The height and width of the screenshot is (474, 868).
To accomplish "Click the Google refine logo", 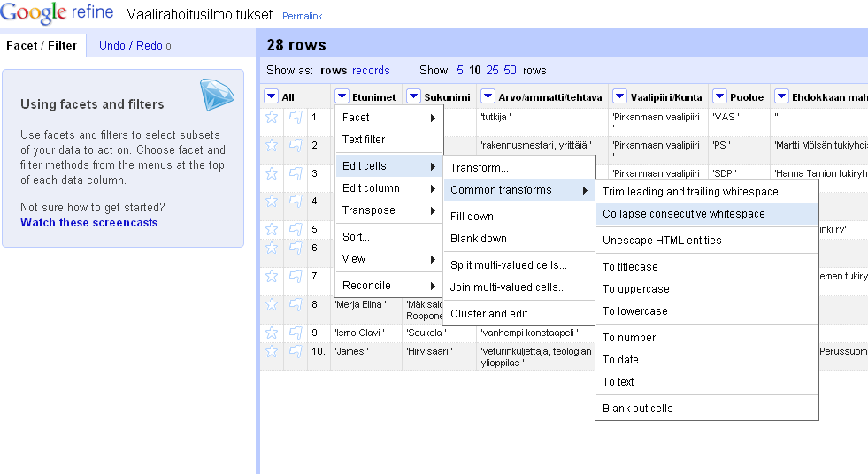I will (x=58, y=14).
